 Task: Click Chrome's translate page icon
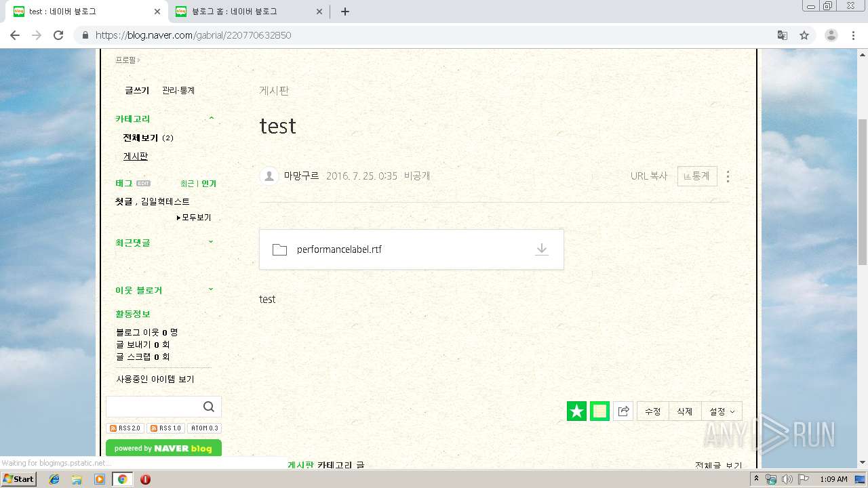click(783, 35)
